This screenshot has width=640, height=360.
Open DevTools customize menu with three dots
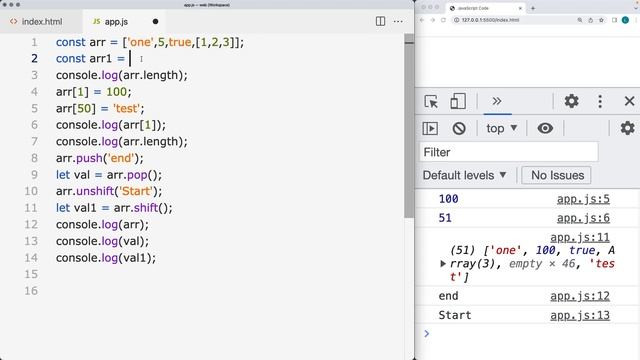[x=600, y=101]
